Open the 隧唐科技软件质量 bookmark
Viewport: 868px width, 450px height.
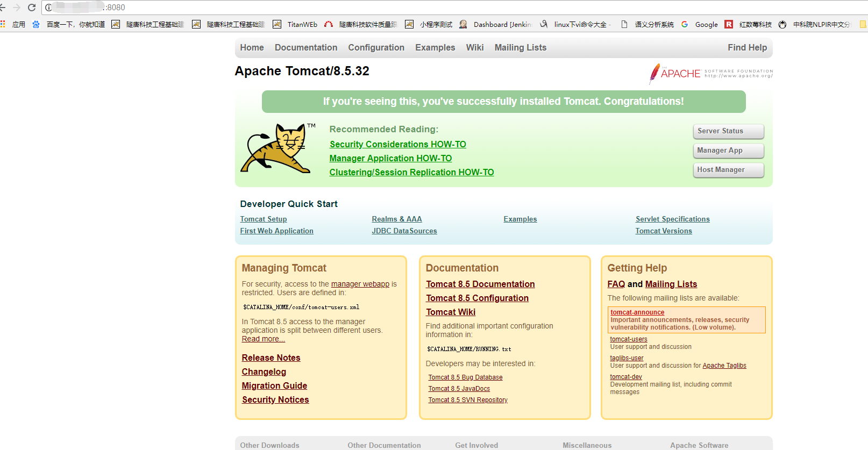click(x=361, y=24)
